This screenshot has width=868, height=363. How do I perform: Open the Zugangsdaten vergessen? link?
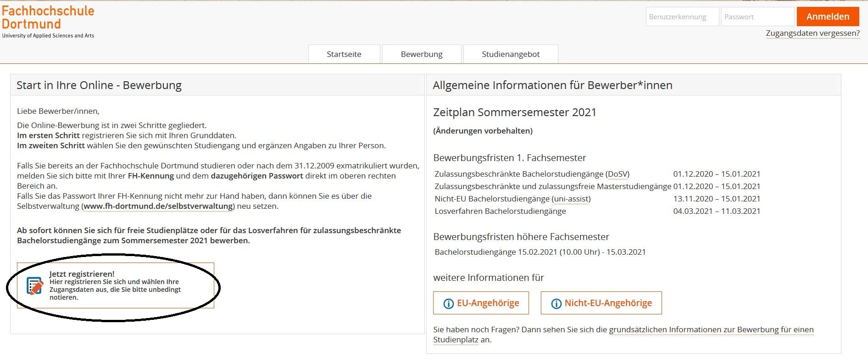(x=812, y=33)
